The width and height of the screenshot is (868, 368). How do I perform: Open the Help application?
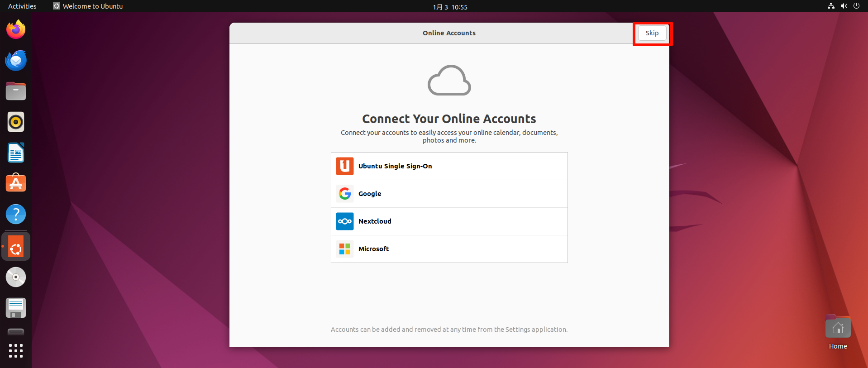(16, 214)
